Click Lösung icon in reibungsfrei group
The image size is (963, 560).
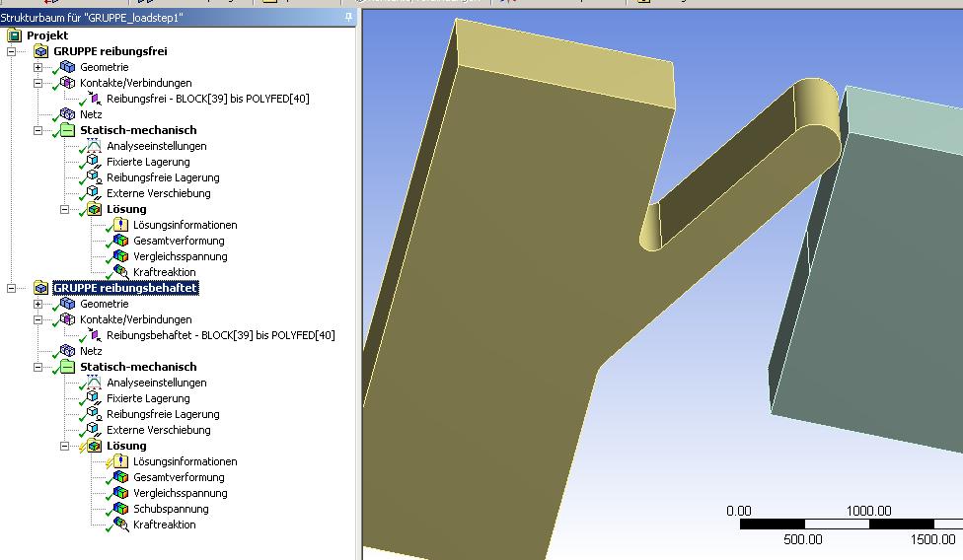point(94,209)
